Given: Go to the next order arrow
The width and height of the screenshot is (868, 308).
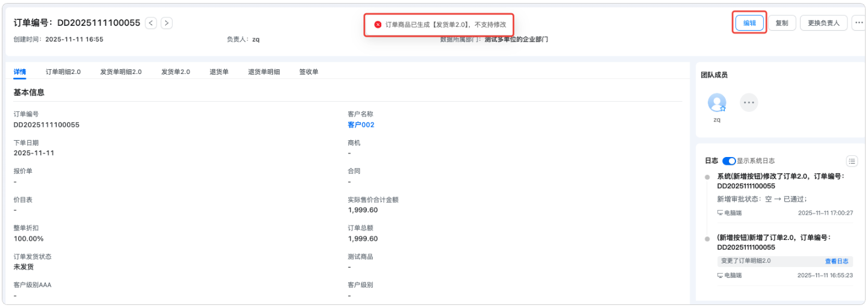Looking at the screenshot, I should [x=167, y=23].
